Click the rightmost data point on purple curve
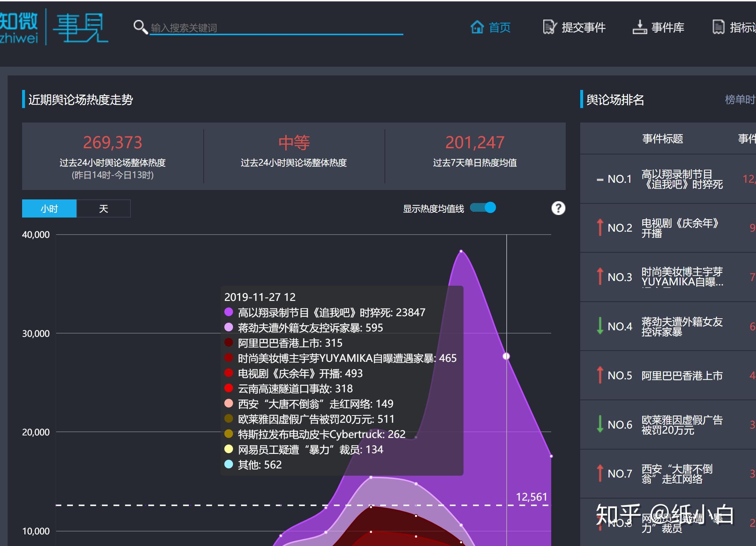Image resolution: width=756 pixels, height=546 pixels. pos(551,456)
